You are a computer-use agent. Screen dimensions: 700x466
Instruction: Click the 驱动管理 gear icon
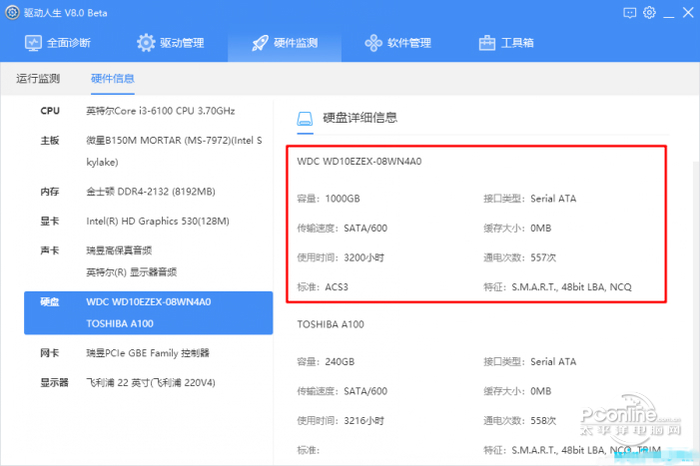click(146, 43)
